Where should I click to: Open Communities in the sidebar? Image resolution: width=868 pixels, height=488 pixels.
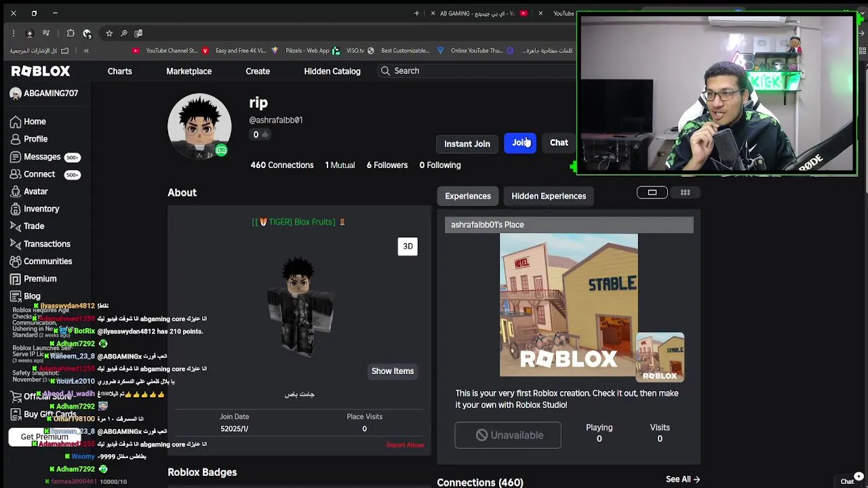point(41,261)
